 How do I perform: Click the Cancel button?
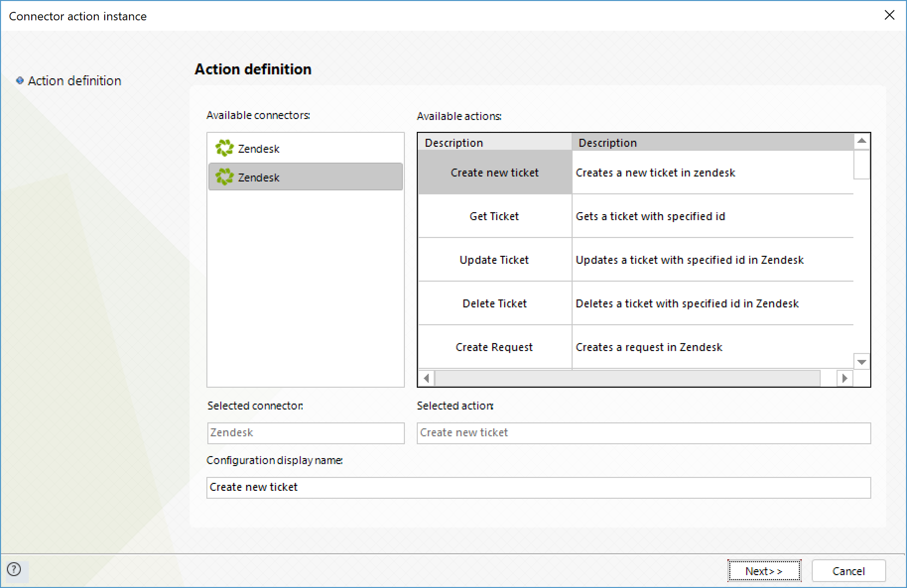click(x=848, y=571)
